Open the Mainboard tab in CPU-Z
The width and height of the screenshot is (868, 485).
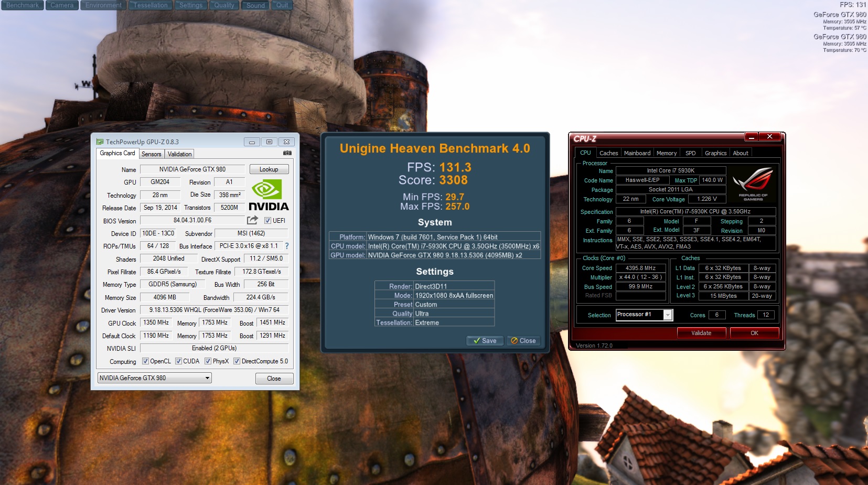pyautogui.click(x=637, y=153)
